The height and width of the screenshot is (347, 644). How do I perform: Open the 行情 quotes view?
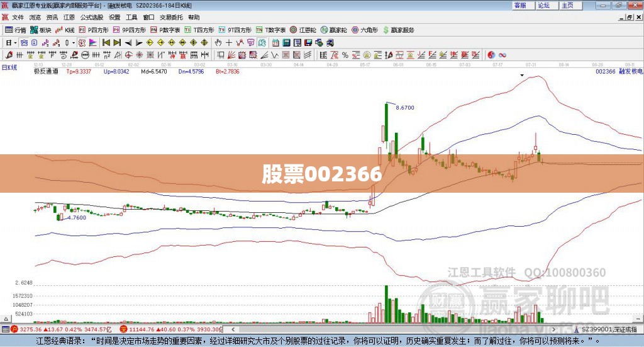[x=16, y=30]
